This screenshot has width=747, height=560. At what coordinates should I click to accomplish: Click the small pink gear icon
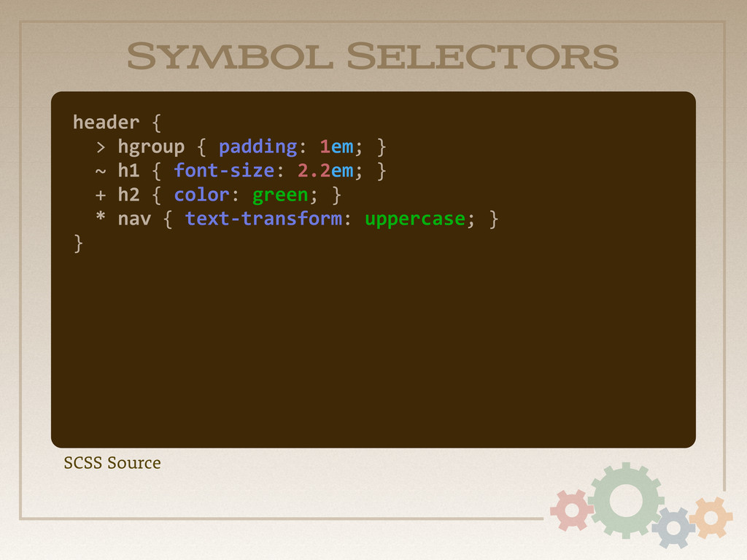coord(572,510)
